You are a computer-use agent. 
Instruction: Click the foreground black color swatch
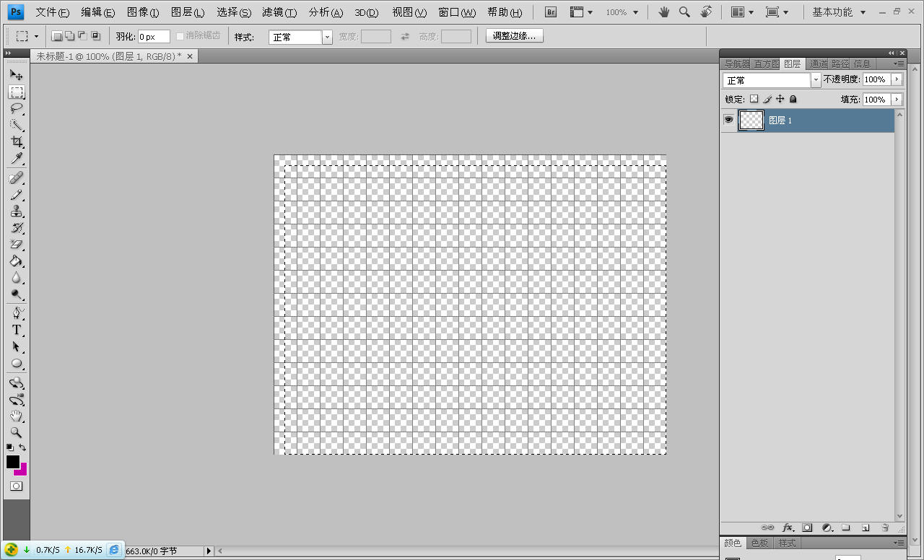(x=13, y=462)
